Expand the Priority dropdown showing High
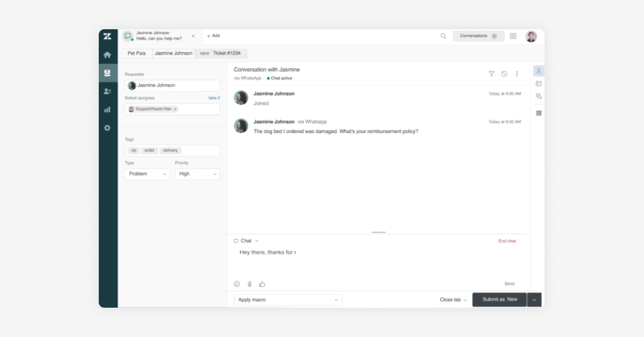 (197, 174)
